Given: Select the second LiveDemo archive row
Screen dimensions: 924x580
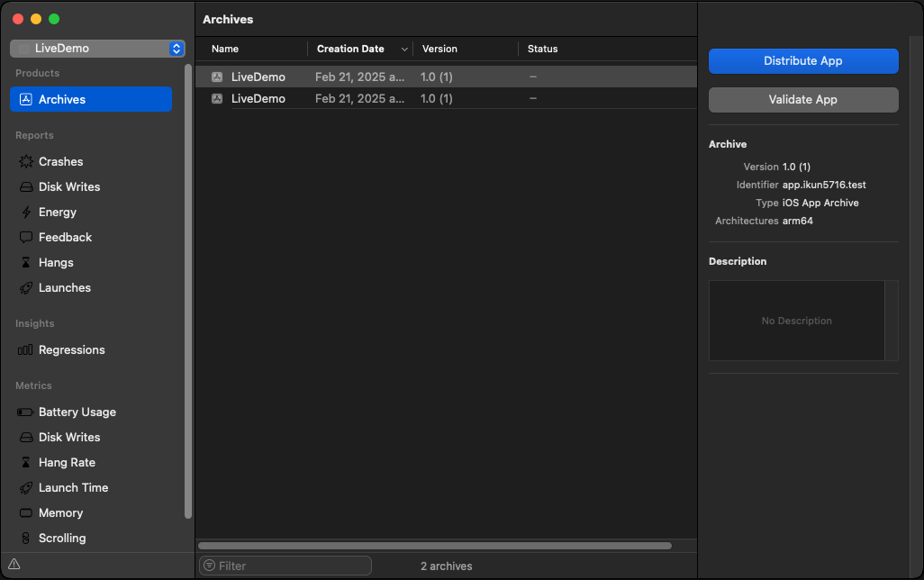Looking at the screenshot, I should (446, 98).
